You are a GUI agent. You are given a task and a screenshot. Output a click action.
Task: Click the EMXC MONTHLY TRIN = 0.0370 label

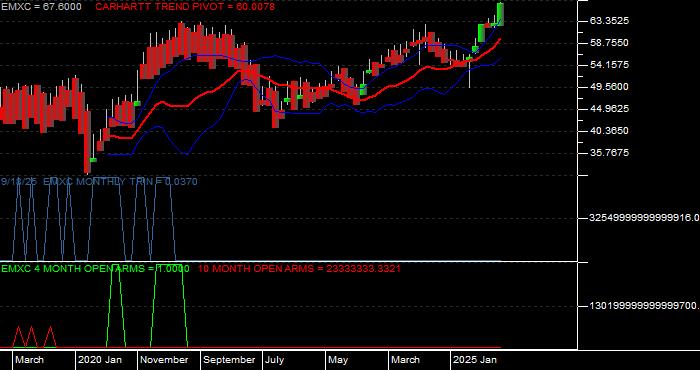(120, 182)
